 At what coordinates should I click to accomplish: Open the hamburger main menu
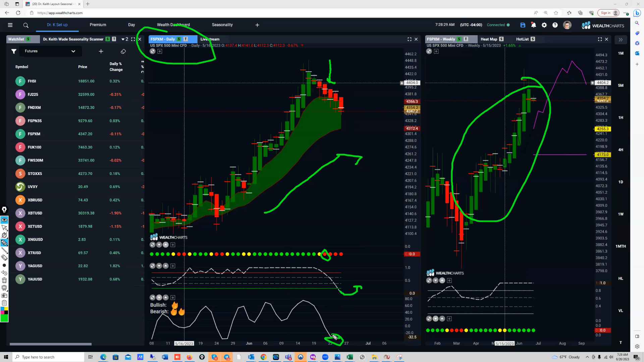tap(10, 25)
